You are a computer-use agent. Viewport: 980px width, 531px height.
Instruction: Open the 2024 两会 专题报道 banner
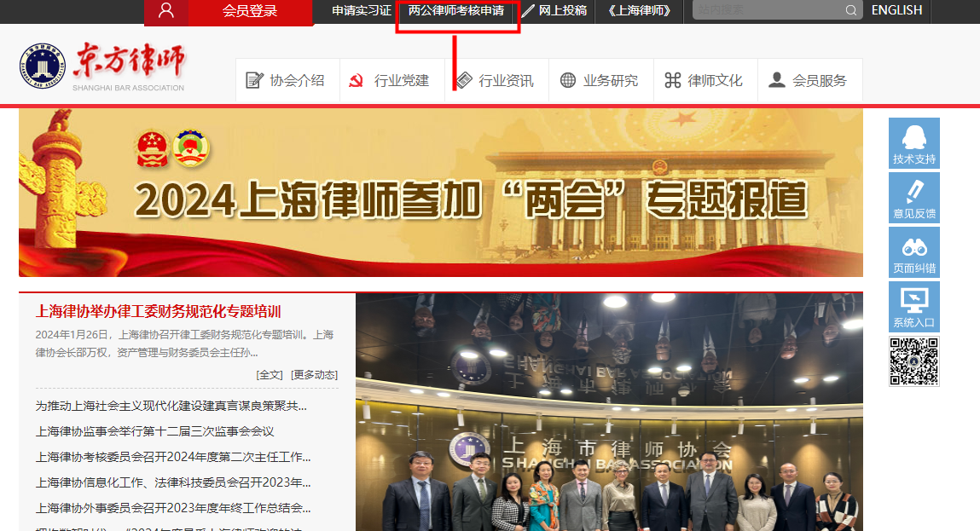[440, 192]
